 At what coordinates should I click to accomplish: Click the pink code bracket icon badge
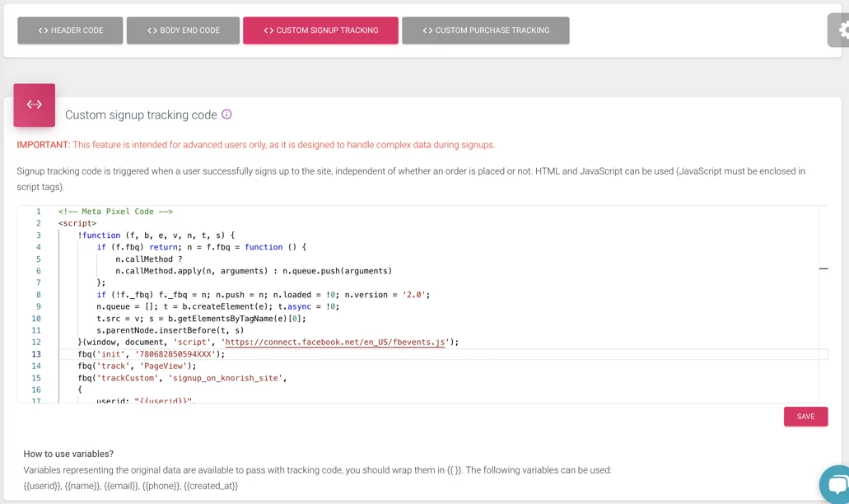click(35, 105)
